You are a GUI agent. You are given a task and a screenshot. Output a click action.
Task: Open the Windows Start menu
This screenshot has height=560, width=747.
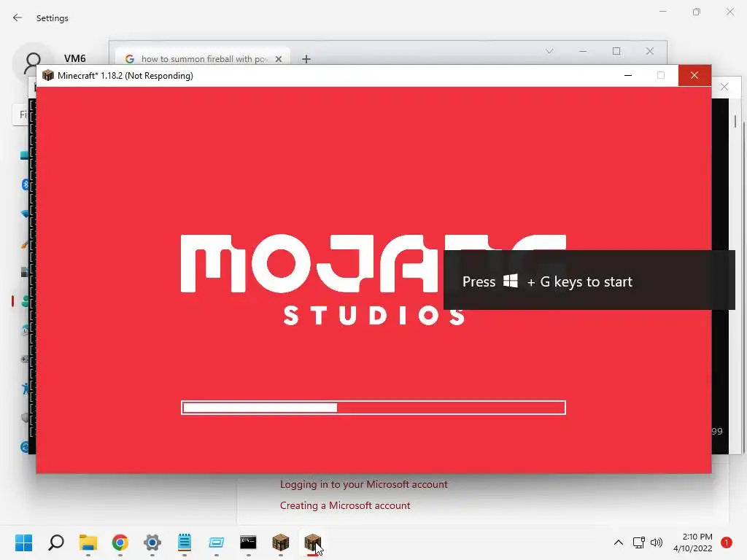tap(23, 542)
